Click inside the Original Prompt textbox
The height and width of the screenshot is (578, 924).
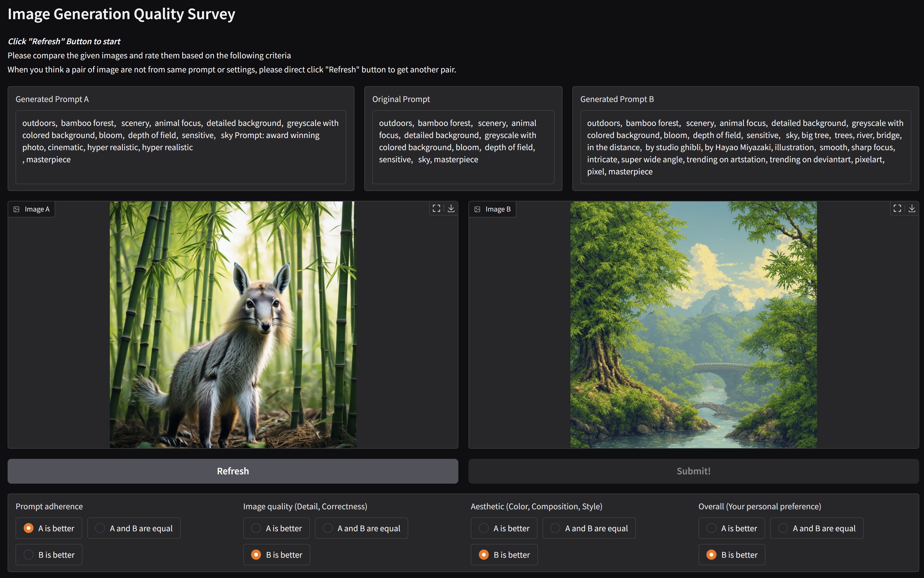[x=463, y=147]
